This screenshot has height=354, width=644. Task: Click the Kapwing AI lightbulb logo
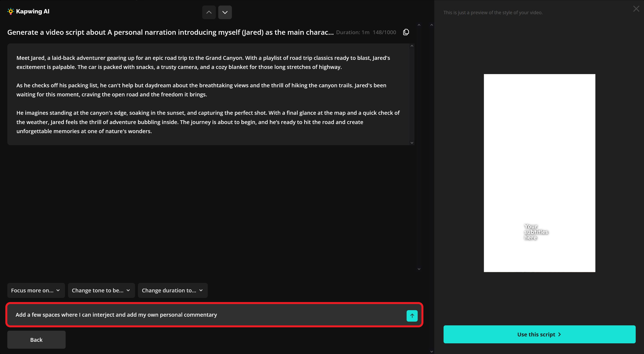11,12
